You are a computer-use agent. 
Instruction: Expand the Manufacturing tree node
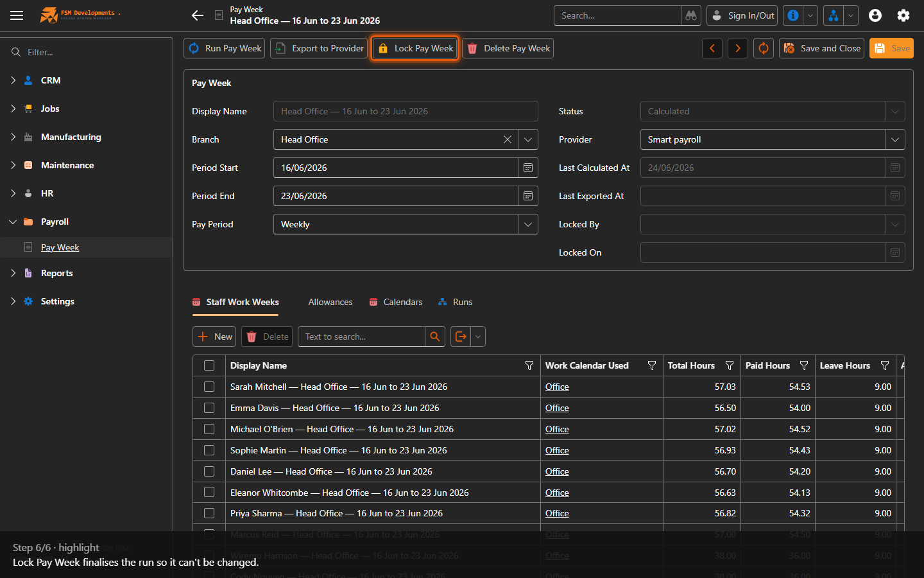[x=13, y=137]
